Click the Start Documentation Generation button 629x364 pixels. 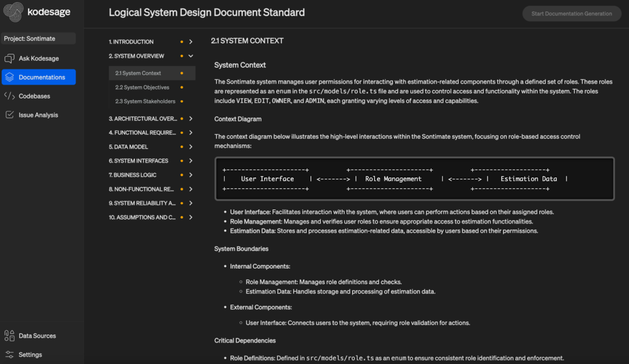(571, 13)
